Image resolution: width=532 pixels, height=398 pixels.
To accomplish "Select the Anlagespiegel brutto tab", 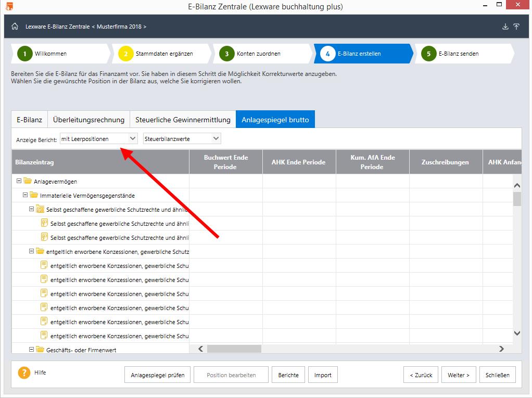I will click(x=275, y=119).
